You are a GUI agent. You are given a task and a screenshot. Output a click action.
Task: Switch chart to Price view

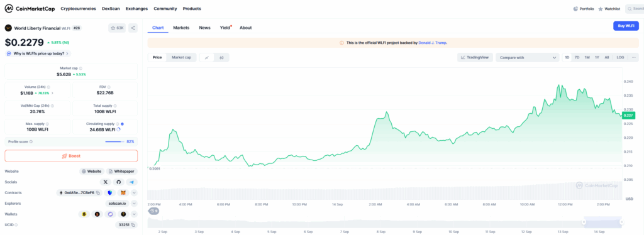click(x=157, y=57)
